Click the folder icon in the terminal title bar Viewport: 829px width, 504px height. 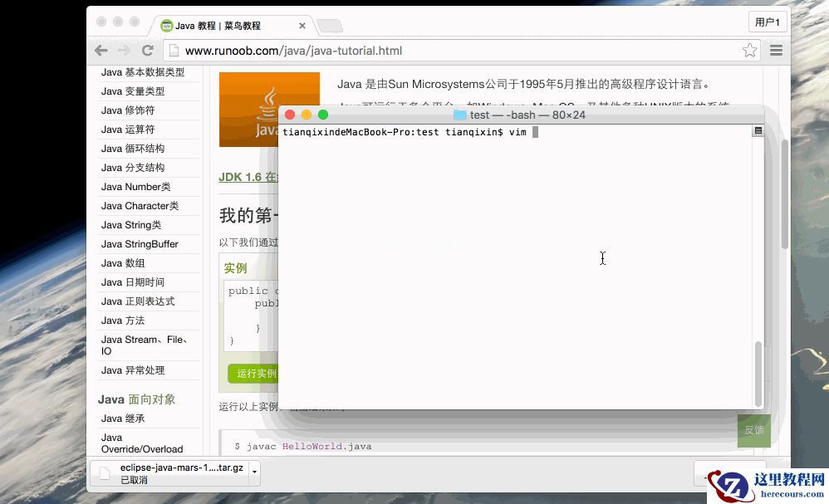click(x=461, y=115)
